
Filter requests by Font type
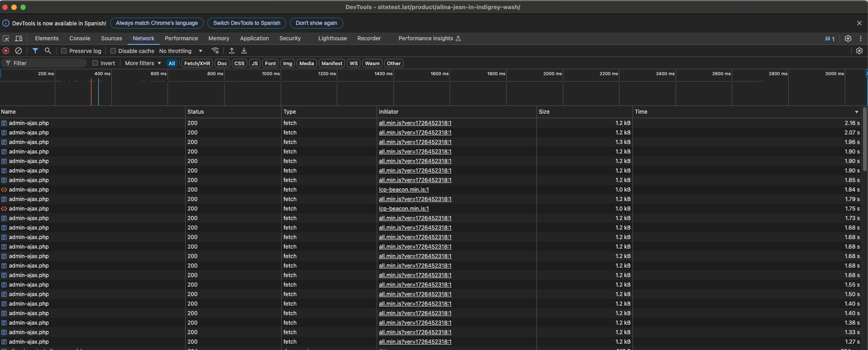click(x=270, y=63)
